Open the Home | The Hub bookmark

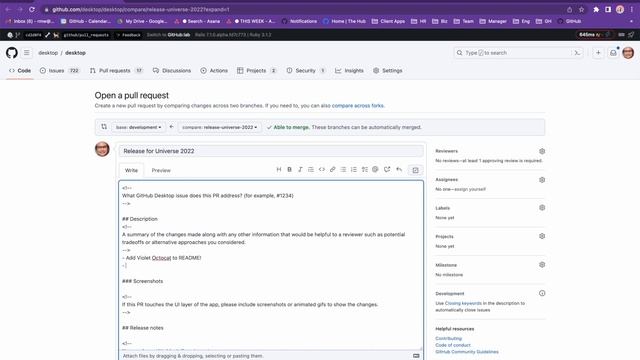[x=344, y=21]
